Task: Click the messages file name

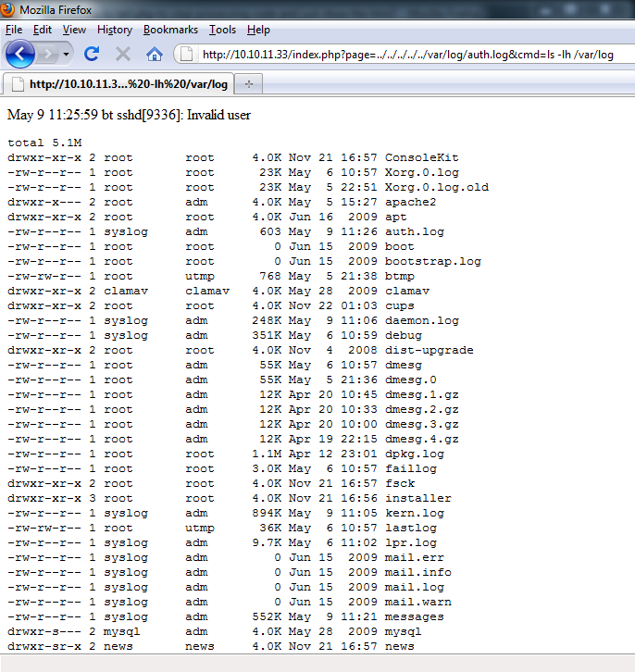Action: click(415, 616)
